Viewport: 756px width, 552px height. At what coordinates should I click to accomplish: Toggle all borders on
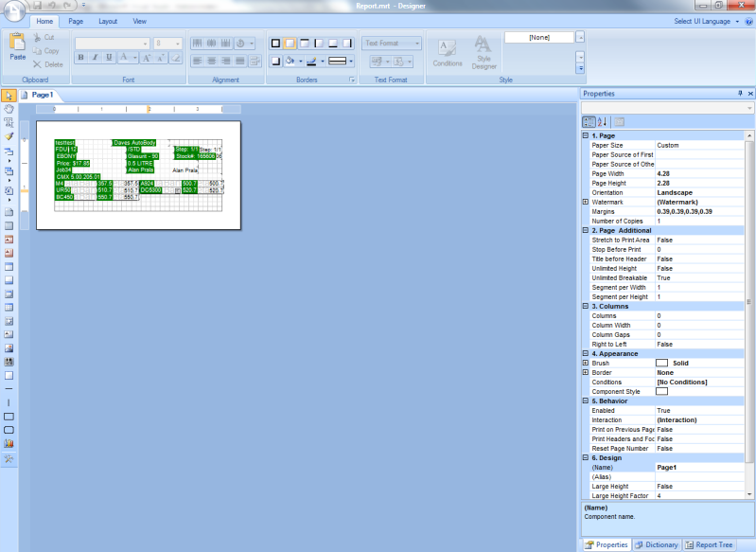pyautogui.click(x=275, y=44)
